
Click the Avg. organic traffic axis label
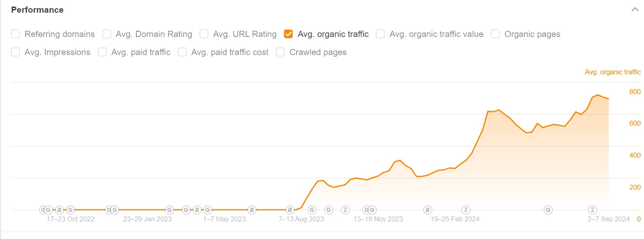coord(612,72)
